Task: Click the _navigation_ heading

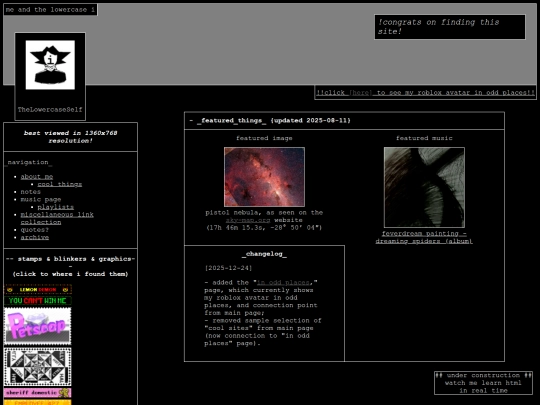Action: point(28,162)
